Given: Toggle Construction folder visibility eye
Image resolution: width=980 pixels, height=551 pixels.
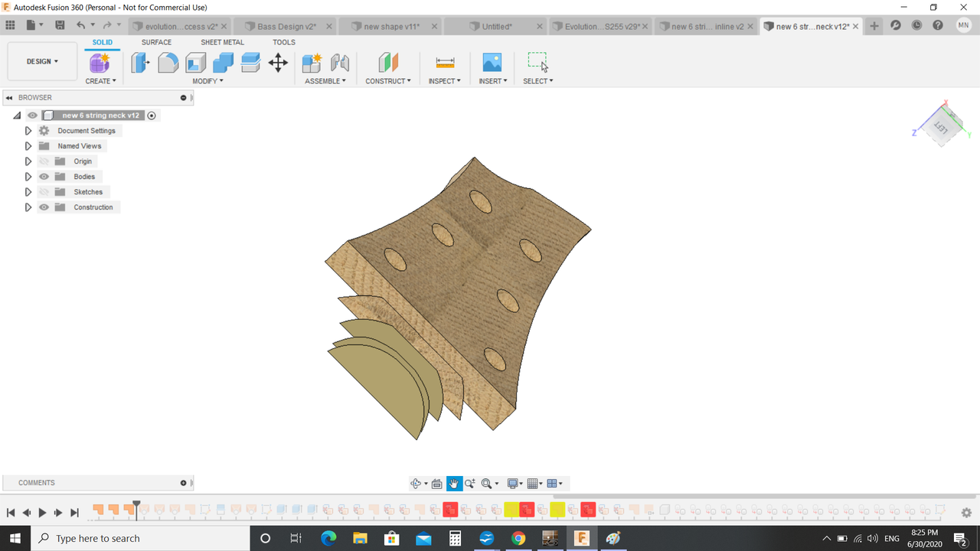Looking at the screenshot, I should (x=44, y=207).
